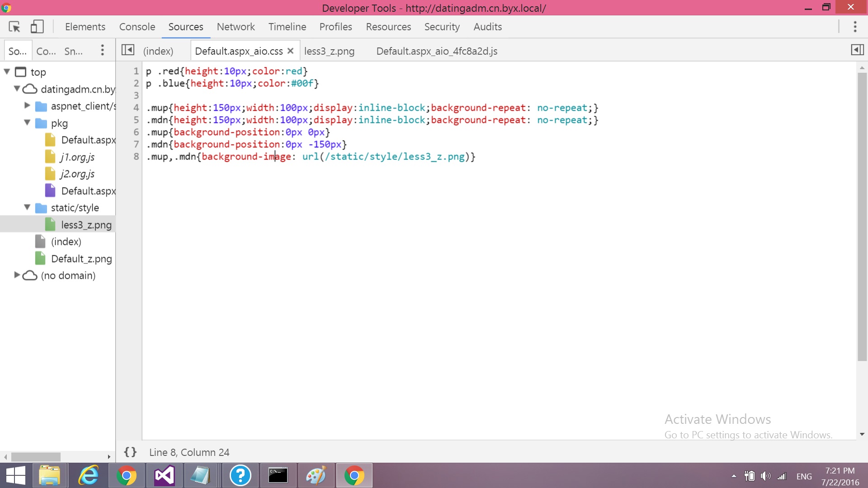The height and width of the screenshot is (488, 868).
Task: Open the less3_z.png tab
Action: [329, 51]
